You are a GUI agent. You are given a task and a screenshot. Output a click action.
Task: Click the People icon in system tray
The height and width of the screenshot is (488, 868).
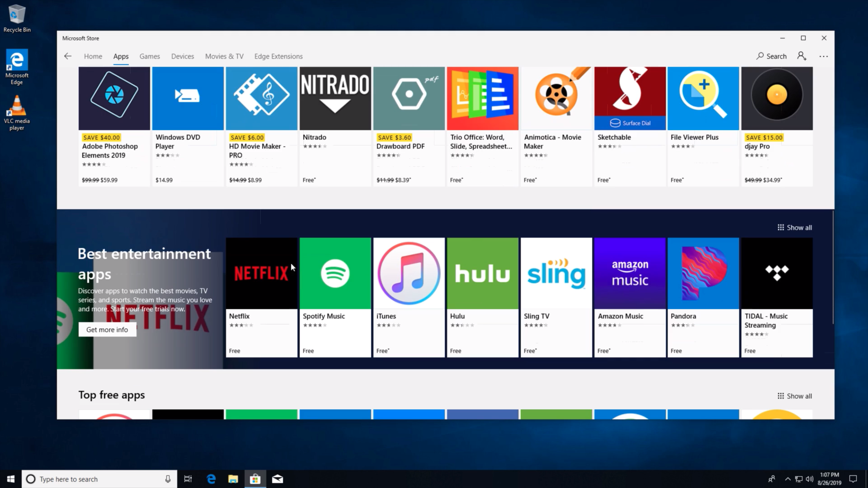click(771, 479)
